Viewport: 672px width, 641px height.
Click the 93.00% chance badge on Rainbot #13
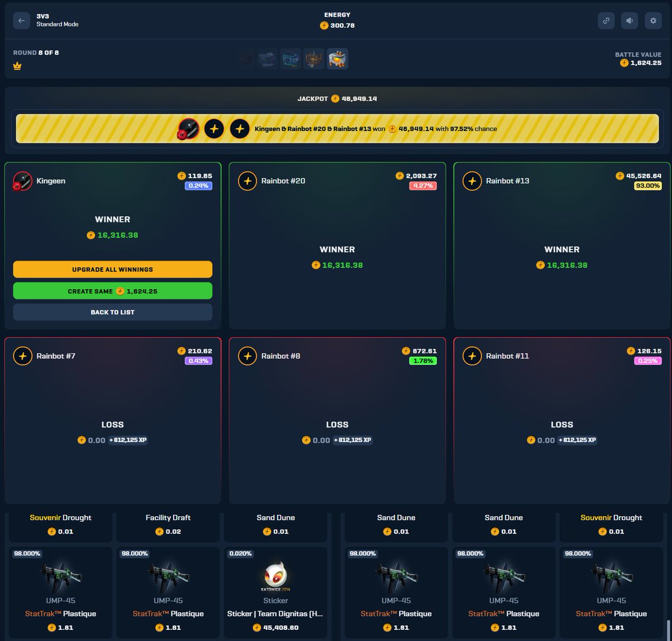(647, 185)
